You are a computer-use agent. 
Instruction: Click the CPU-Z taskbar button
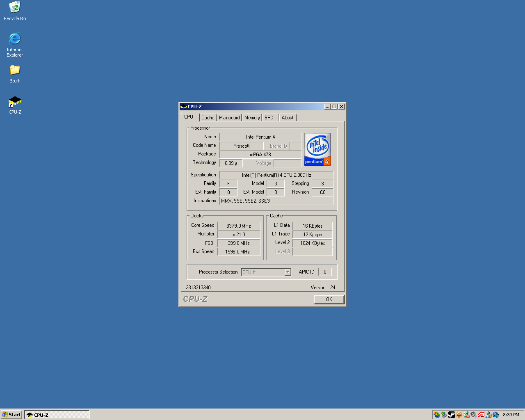point(57,415)
